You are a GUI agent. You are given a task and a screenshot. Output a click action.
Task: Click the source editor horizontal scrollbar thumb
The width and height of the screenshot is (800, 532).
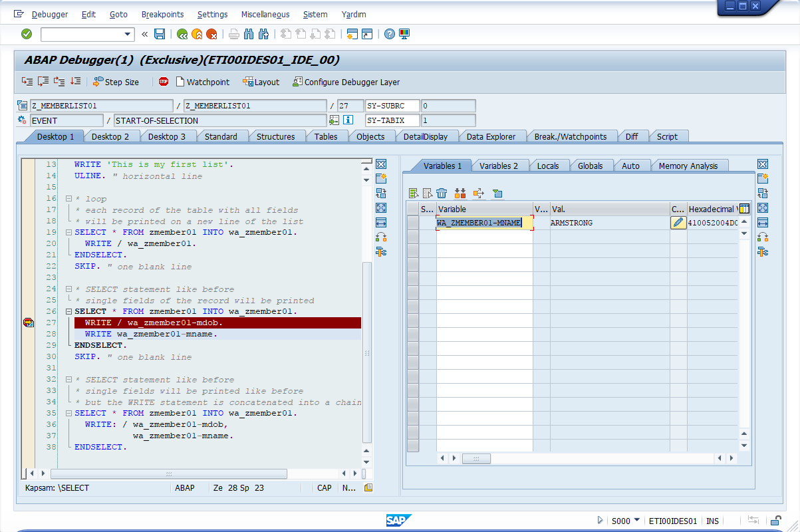(169, 473)
